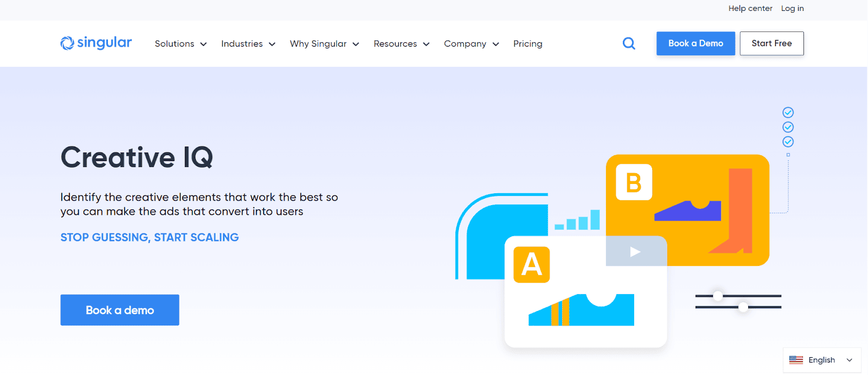Expand the Industries dropdown menu
Screen dimensions: 868x375
pyautogui.click(x=248, y=44)
